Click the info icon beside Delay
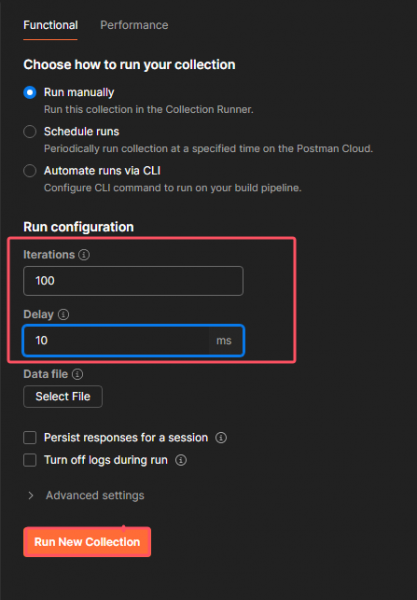This screenshot has width=417, height=600. click(63, 315)
